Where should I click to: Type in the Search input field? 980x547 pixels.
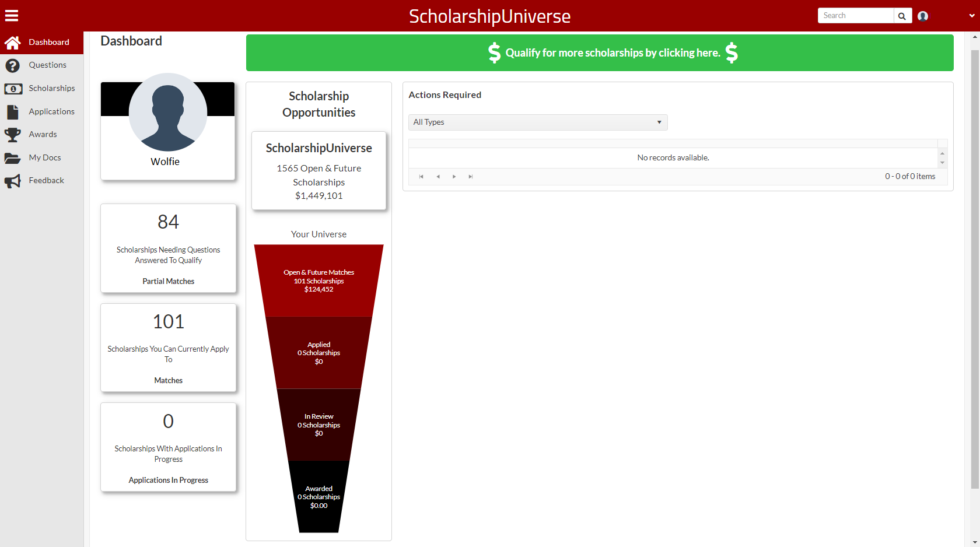pos(855,15)
